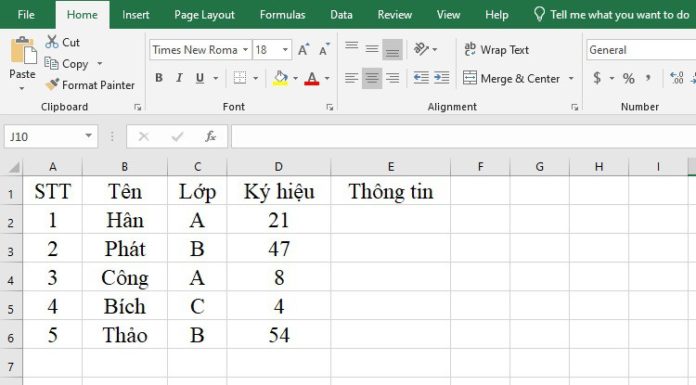
Task: Set bottom vertical alignment
Action: [392, 49]
